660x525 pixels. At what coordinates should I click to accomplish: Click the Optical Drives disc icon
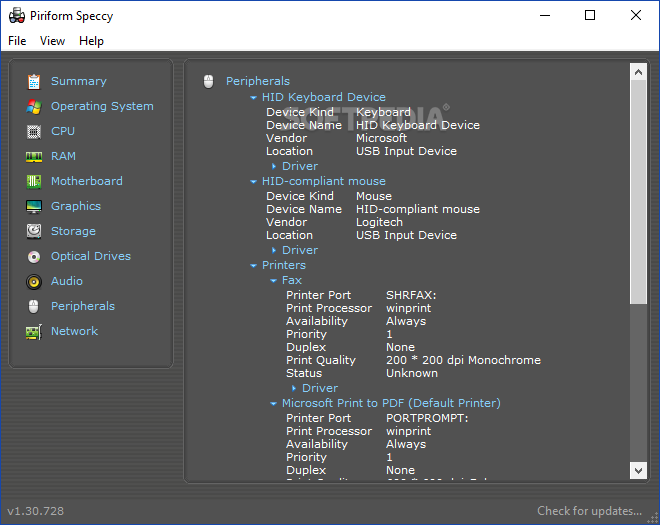34,256
